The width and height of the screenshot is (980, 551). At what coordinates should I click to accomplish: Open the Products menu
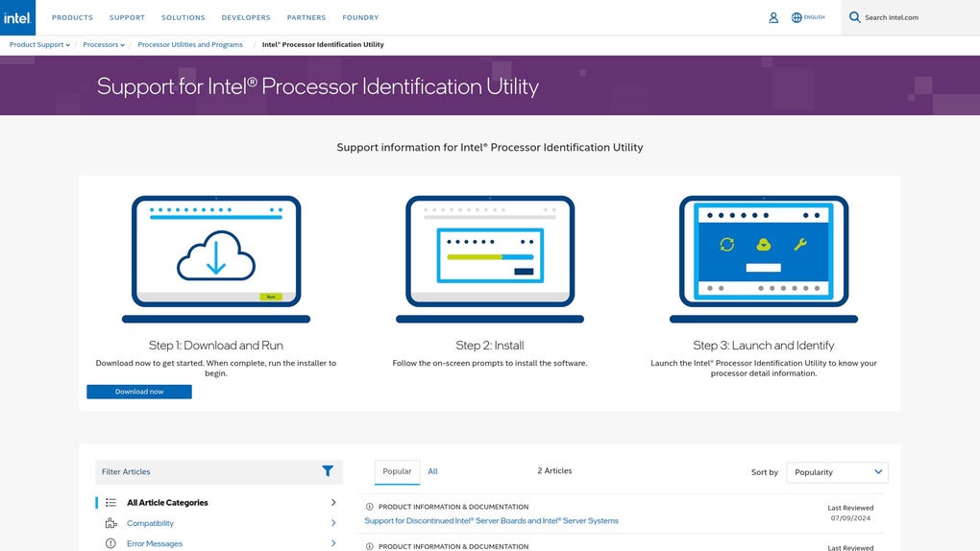[x=72, y=17]
